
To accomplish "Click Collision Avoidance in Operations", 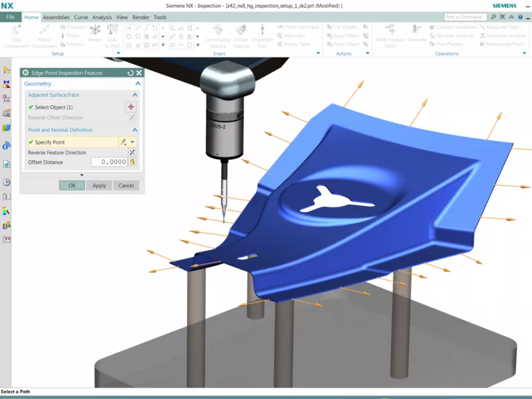I will pyautogui.click(x=453, y=27).
